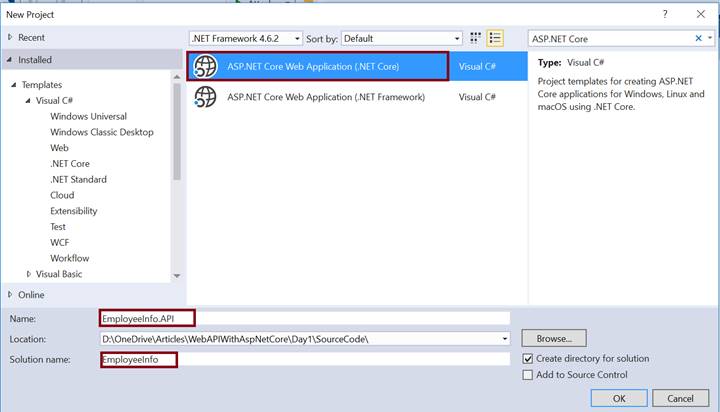Select the Workflow template category
Screen dimensions: 720x412
69,258
